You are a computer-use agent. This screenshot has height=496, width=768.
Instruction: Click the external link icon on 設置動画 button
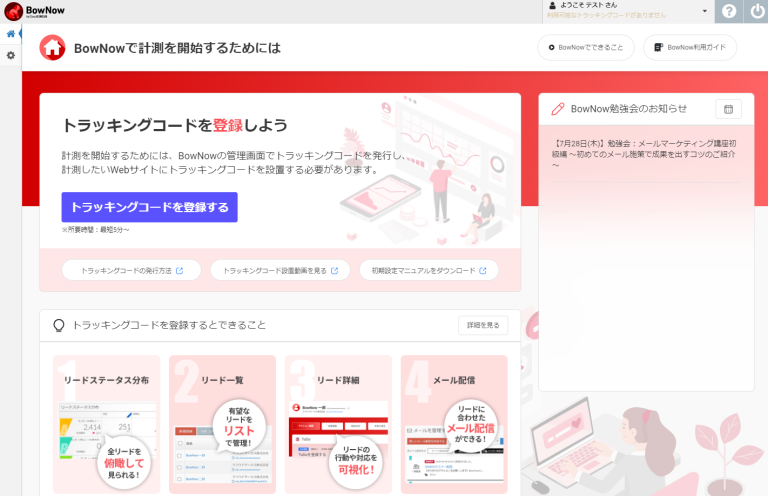(335, 271)
